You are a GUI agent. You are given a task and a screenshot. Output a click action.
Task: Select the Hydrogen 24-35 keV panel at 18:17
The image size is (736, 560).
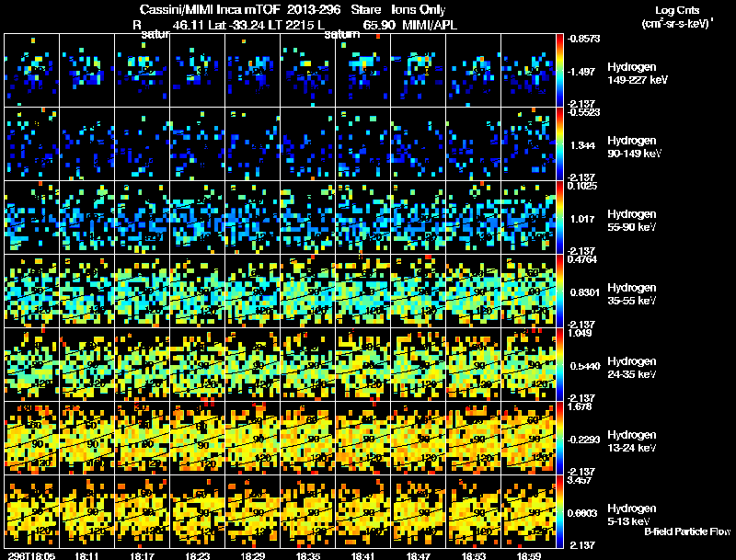point(143,365)
